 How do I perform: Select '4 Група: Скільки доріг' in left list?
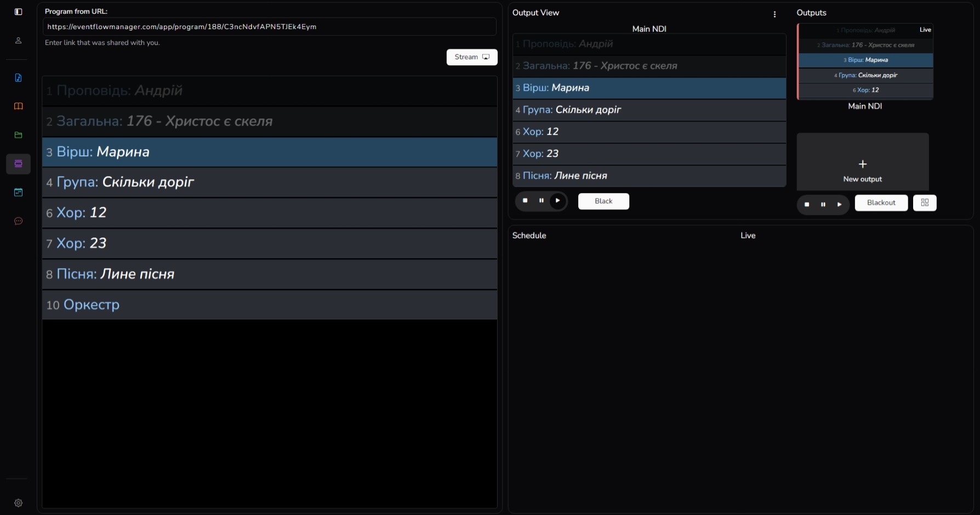pos(270,182)
